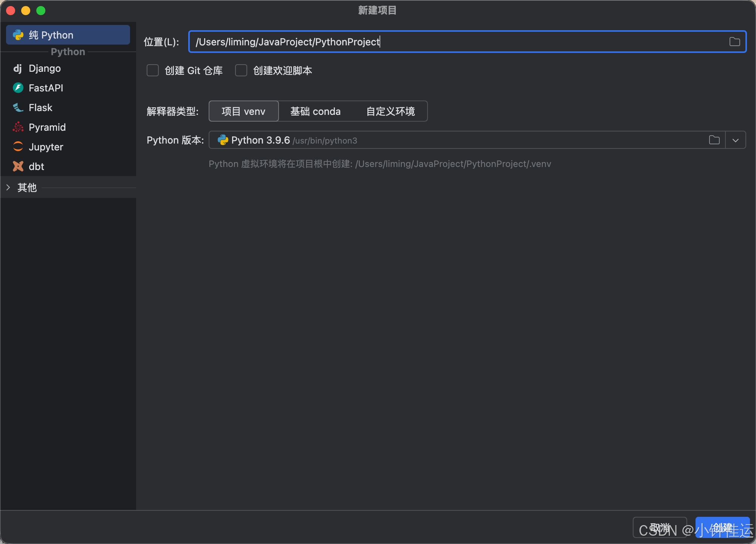Click the 取消 button
756x544 pixels.
660,527
